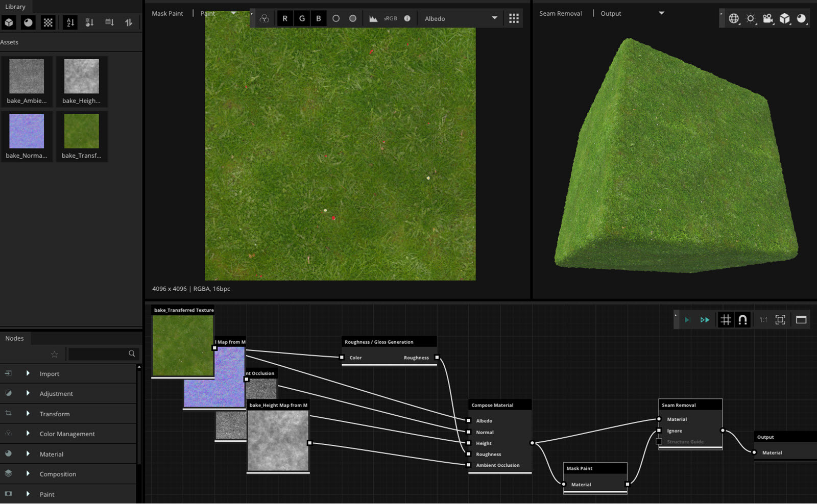Disable the B channel display
This screenshot has height=504, width=817.
coord(318,18)
